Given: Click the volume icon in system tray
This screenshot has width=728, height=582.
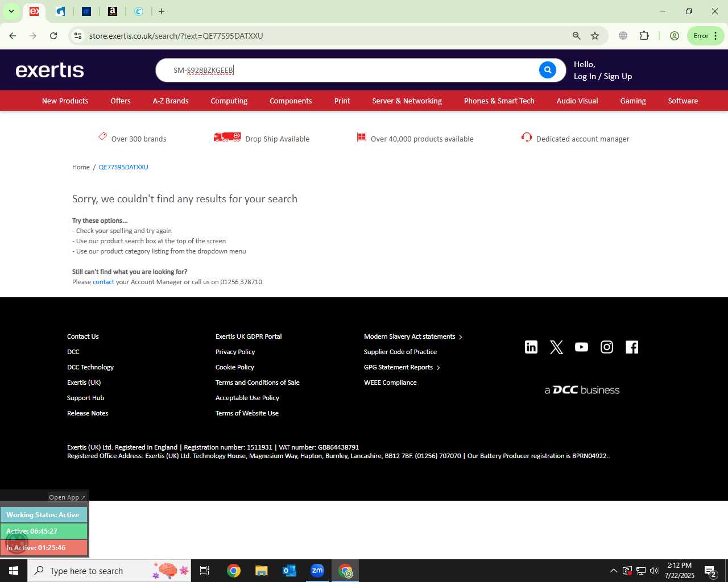Looking at the screenshot, I should coord(654,571).
